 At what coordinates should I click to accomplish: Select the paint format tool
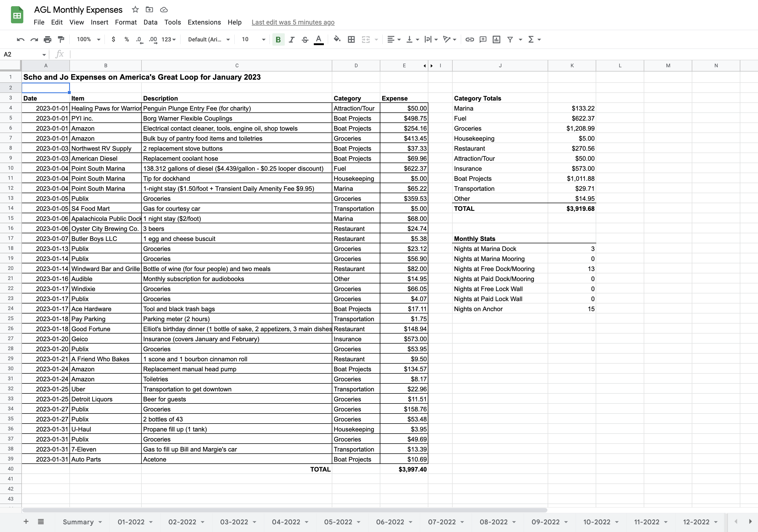61,40
